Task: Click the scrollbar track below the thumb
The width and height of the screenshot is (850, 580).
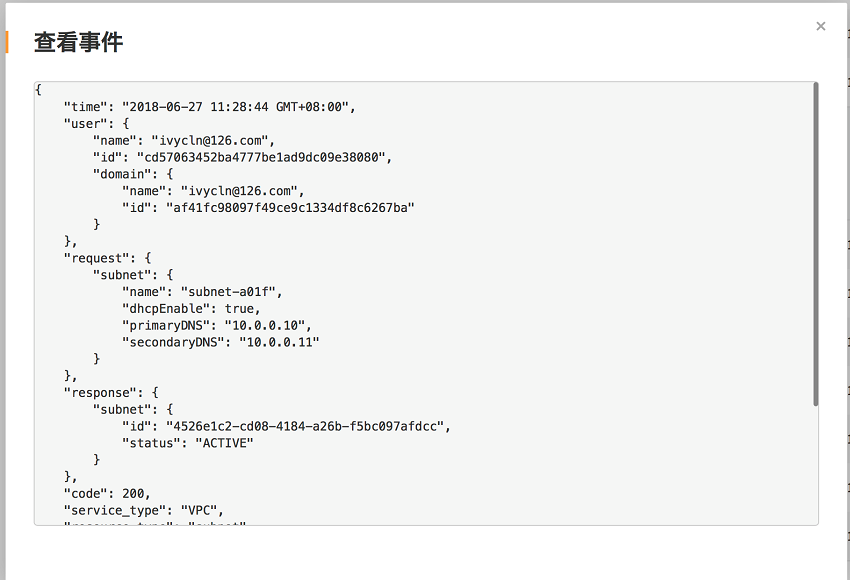Action: coord(815,465)
